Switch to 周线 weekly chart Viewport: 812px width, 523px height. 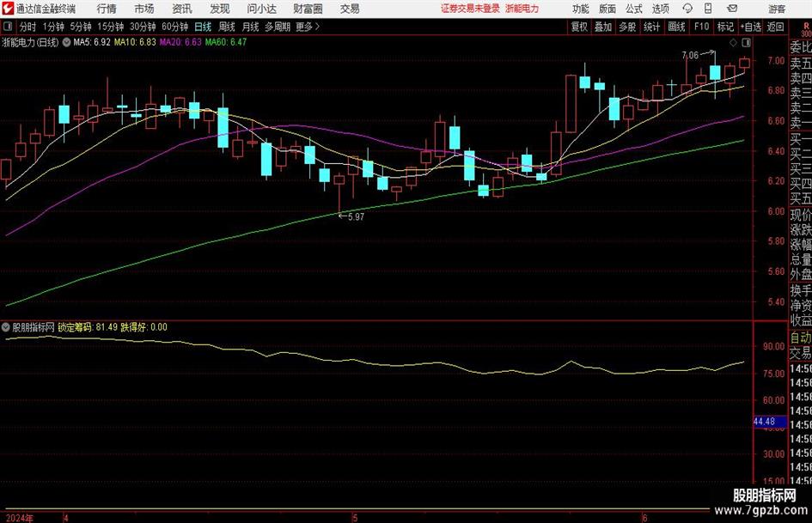pyautogui.click(x=227, y=27)
